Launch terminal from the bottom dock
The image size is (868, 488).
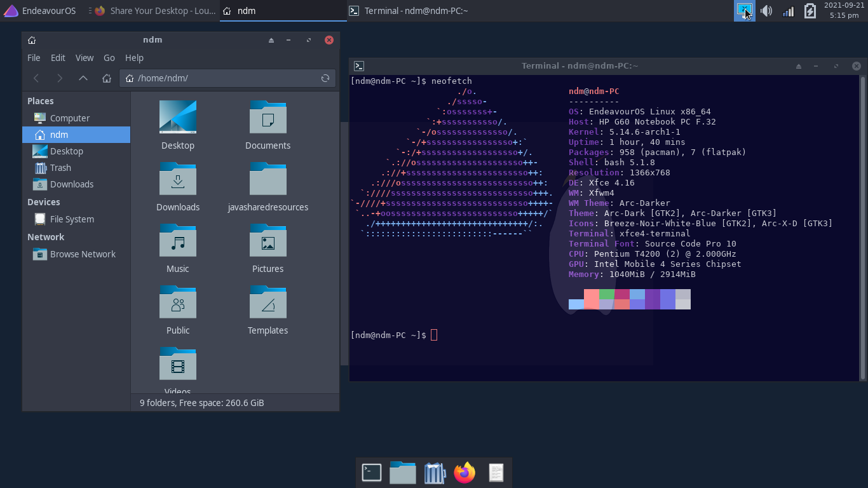pyautogui.click(x=372, y=473)
